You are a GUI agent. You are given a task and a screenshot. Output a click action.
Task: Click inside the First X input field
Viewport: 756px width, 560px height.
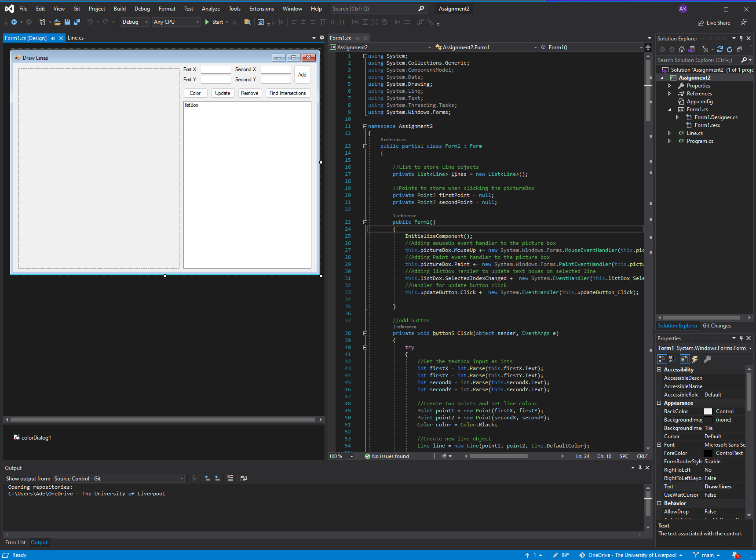click(x=215, y=69)
